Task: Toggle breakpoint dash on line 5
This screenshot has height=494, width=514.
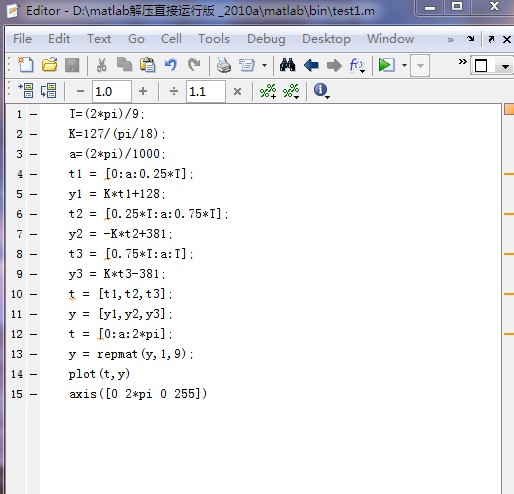Action: pos(33,194)
